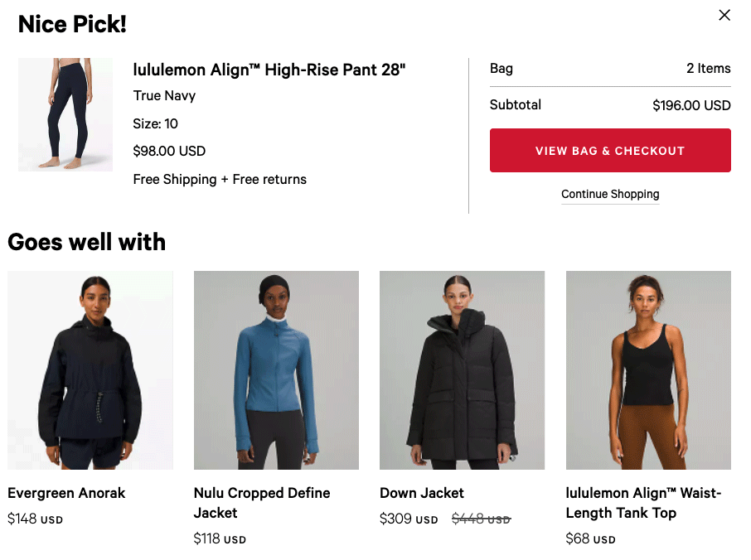Viewport: 751px width, 560px height.
Task: Click the Subtotal $196.00 USD amount
Action: [x=691, y=105]
